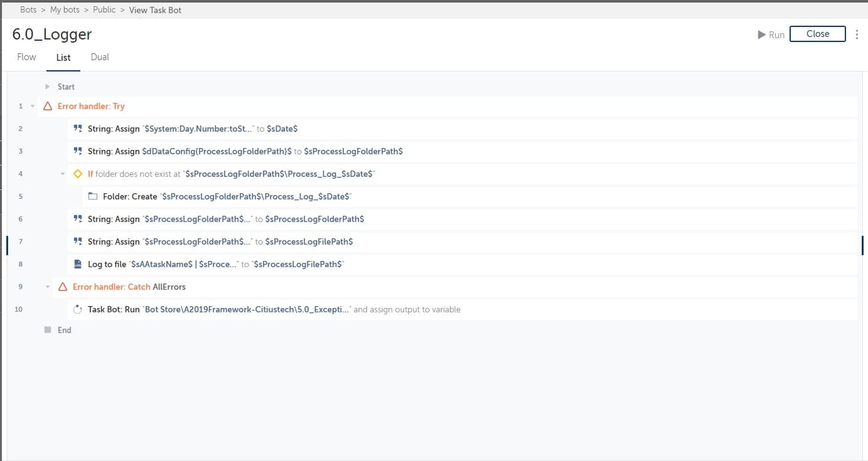Image resolution: width=868 pixels, height=461 pixels.
Task: Select Error handler: Catch AllErrors row
Action: click(x=456, y=287)
